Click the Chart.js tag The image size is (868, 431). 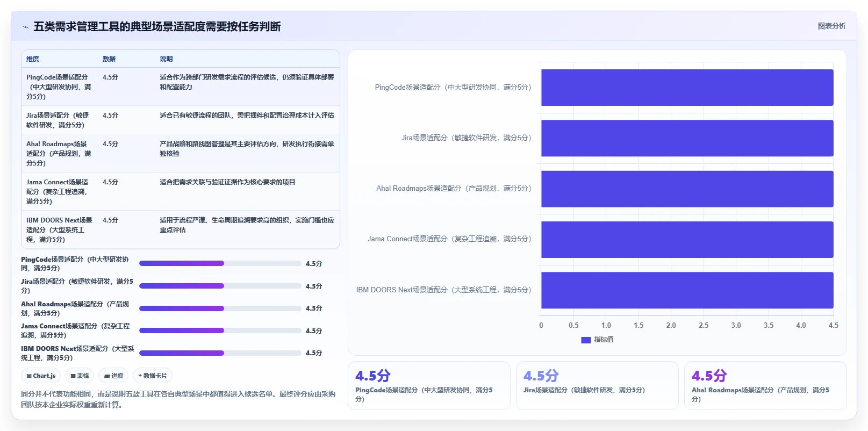coord(41,376)
